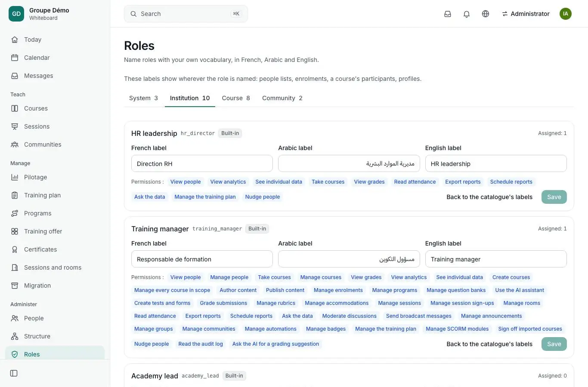This screenshot has height=387, width=588.
Task: Open the Calendar icon in sidebar
Action: pyautogui.click(x=15, y=58)
